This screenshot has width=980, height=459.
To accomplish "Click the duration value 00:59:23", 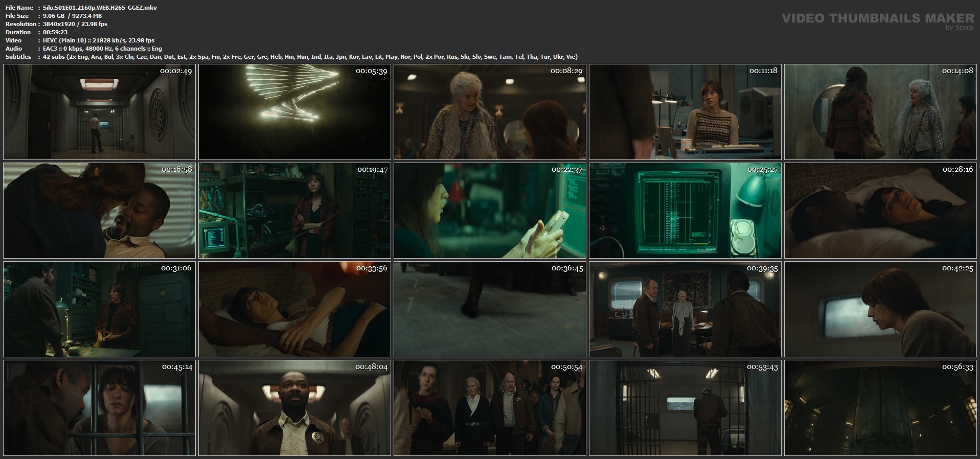I will [x=55, y=32].
